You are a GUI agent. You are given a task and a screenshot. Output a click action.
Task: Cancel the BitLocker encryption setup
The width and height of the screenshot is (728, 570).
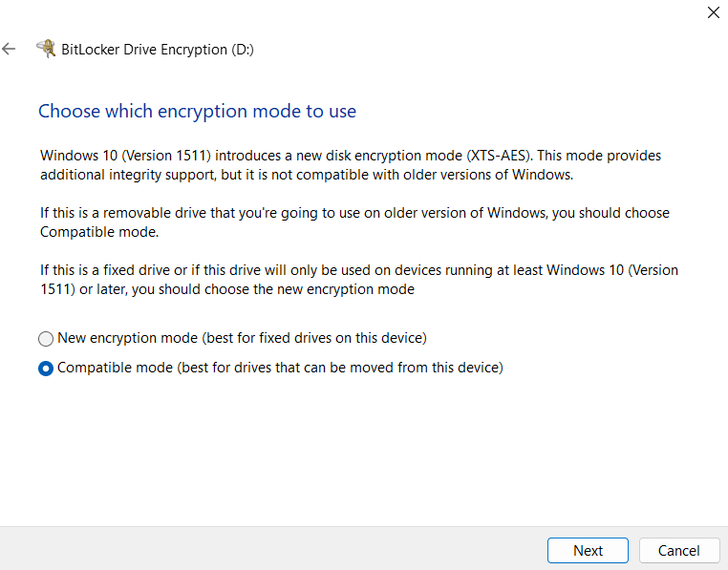coord(678,550)
